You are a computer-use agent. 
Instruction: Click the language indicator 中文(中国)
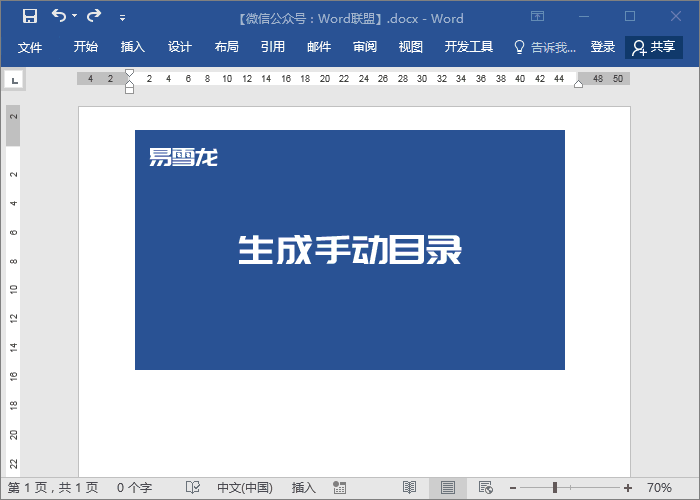(245, 488)
